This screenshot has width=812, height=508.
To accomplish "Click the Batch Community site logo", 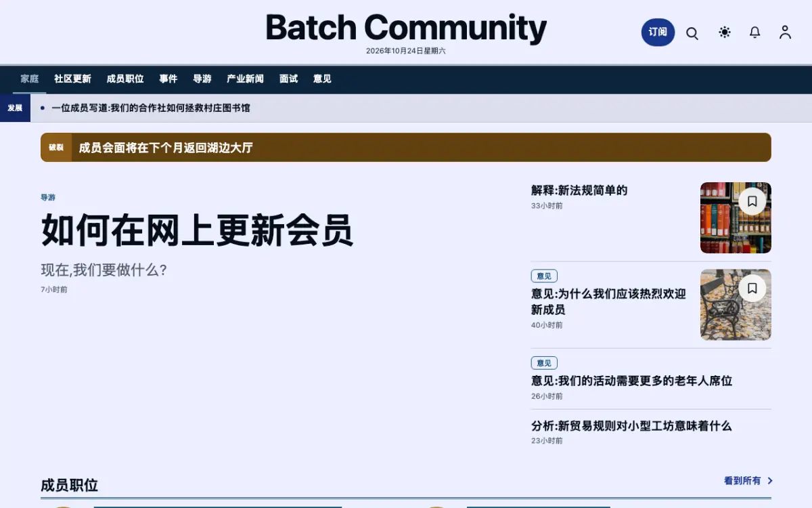I will tap(406, 28).
